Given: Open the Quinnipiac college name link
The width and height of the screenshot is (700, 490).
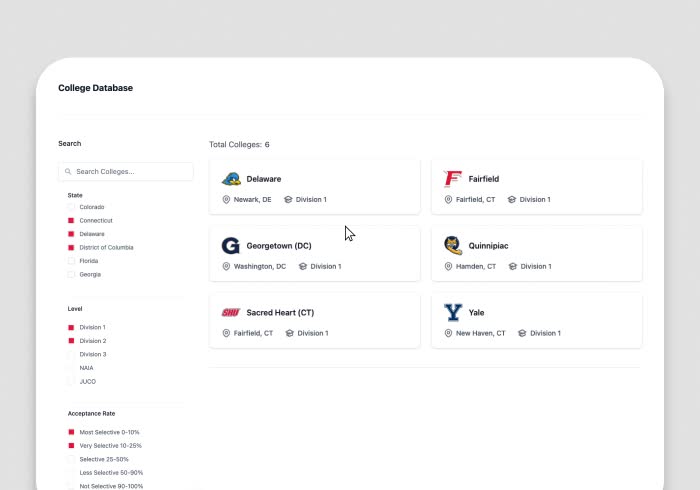Looking at the screenshot, I should 488,246.
